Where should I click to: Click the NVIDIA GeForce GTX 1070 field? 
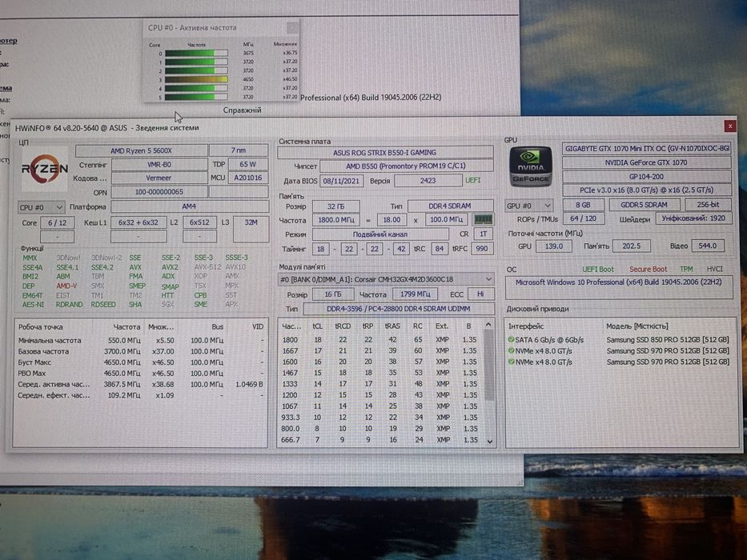click(646, 163)
